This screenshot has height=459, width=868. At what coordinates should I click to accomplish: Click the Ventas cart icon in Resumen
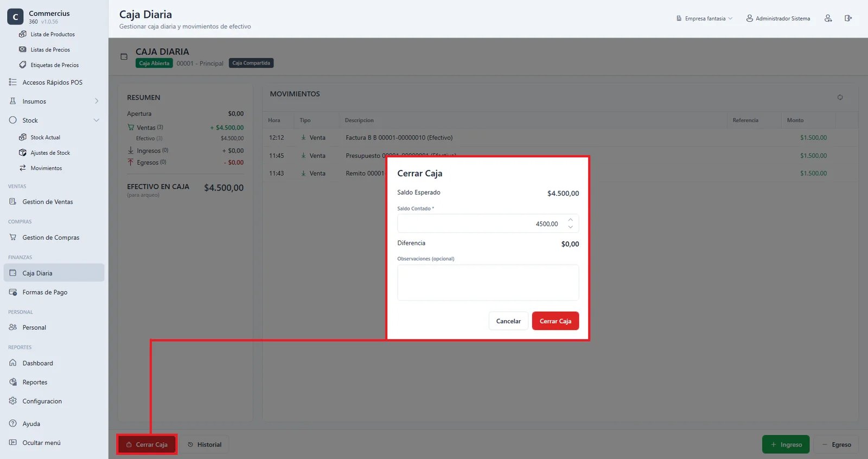pyautogui.click(x=131, y=127)
